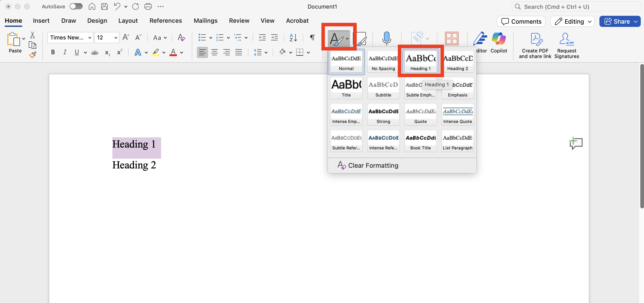The image size is (644, 303).
Task: Click Create PDF and share link
Action: point(535,46)
